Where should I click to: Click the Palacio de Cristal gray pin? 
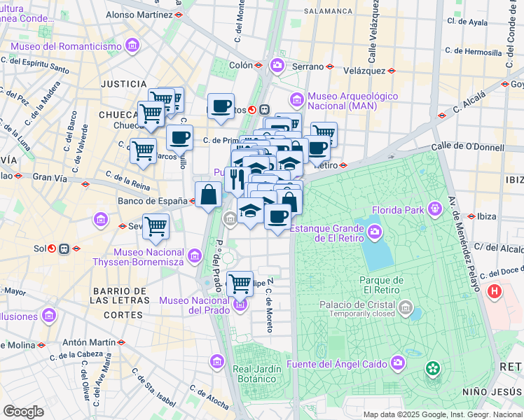pyautogui.click(x=406, y=309)
